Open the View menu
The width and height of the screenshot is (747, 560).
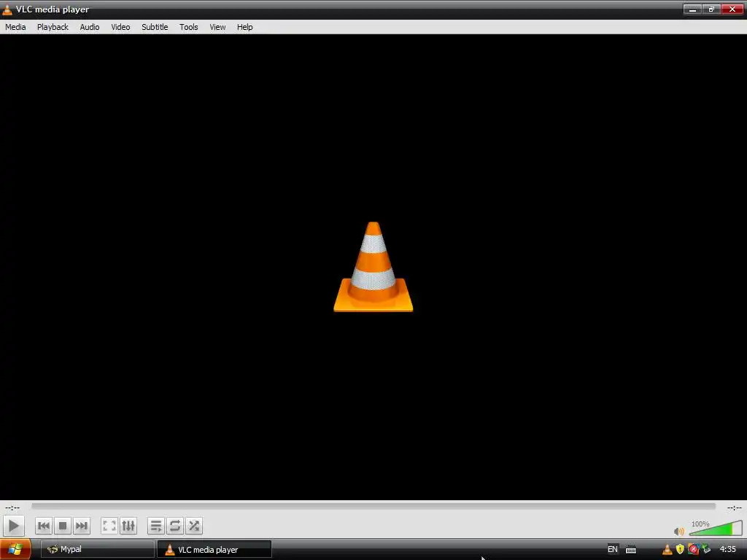point(217,27)
